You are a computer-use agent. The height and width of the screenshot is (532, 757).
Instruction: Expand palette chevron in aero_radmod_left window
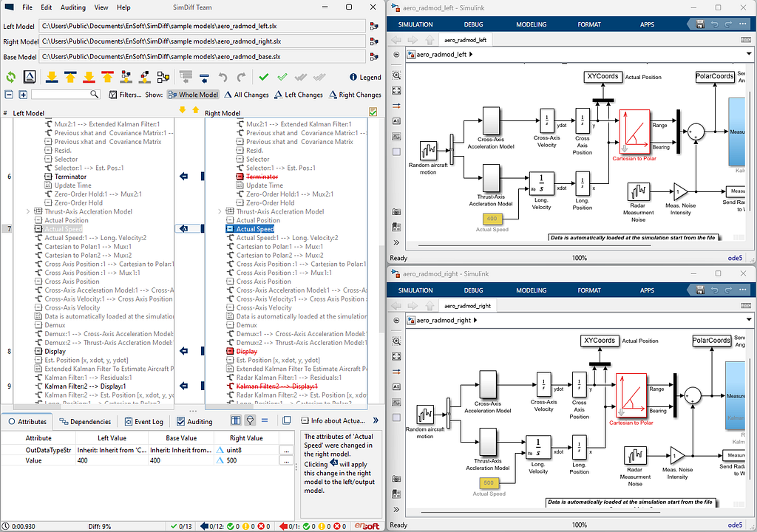point(396,242)
